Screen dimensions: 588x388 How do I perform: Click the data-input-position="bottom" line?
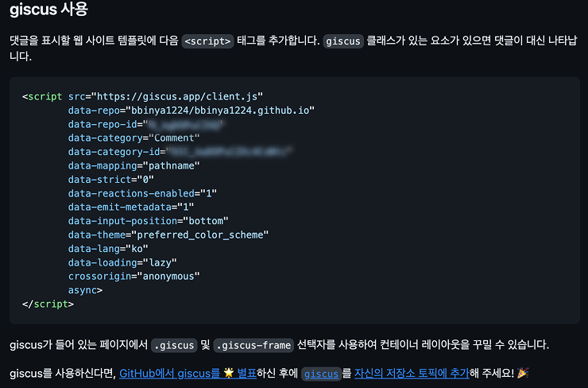coord(148,221)
